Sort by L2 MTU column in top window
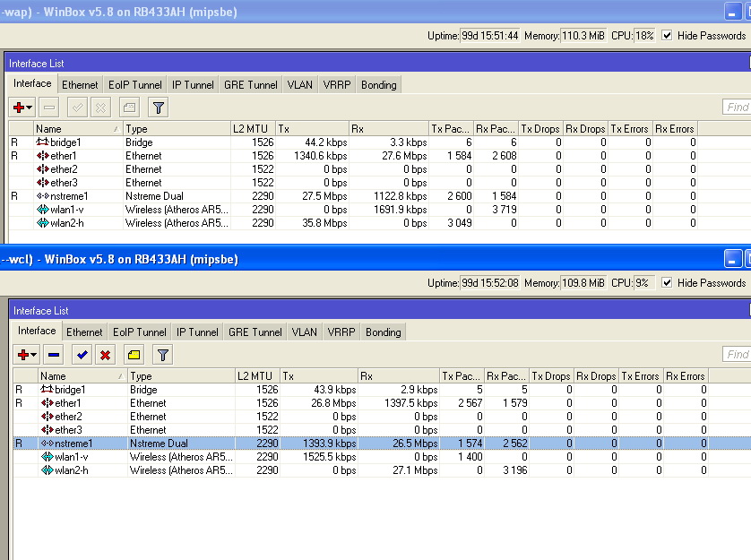The image size is (751, 560). 253,129
